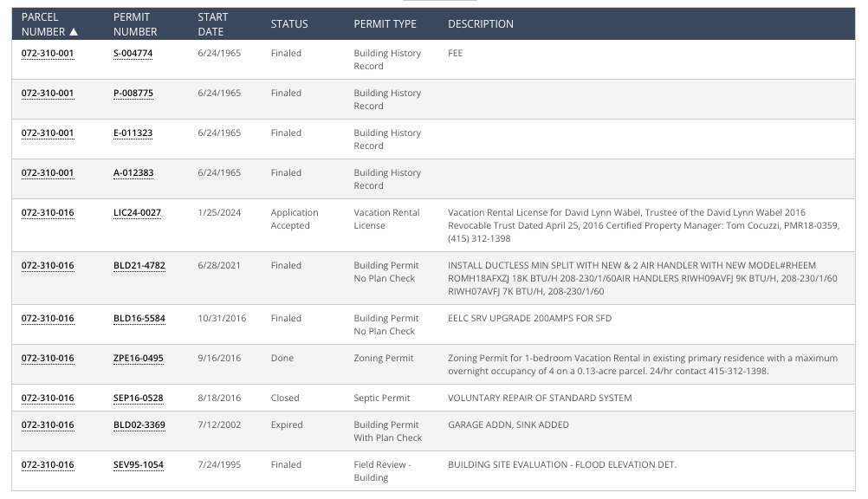Viewport: 868px width, 499px height.
Task: Click parcel 072-310-016 in SEV95-1054 row
Action: 48,464
